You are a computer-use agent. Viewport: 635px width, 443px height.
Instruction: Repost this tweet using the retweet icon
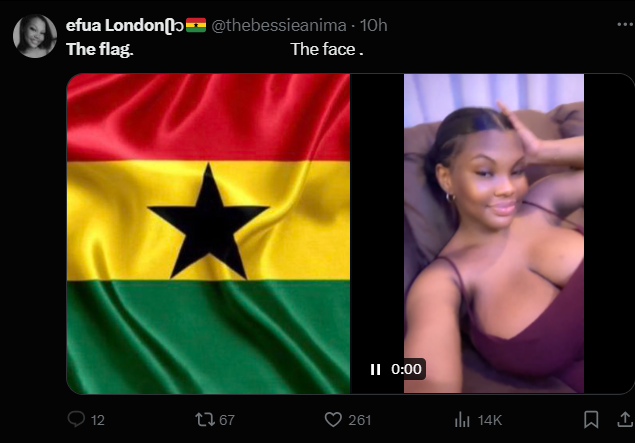click(x=203, y=420)
